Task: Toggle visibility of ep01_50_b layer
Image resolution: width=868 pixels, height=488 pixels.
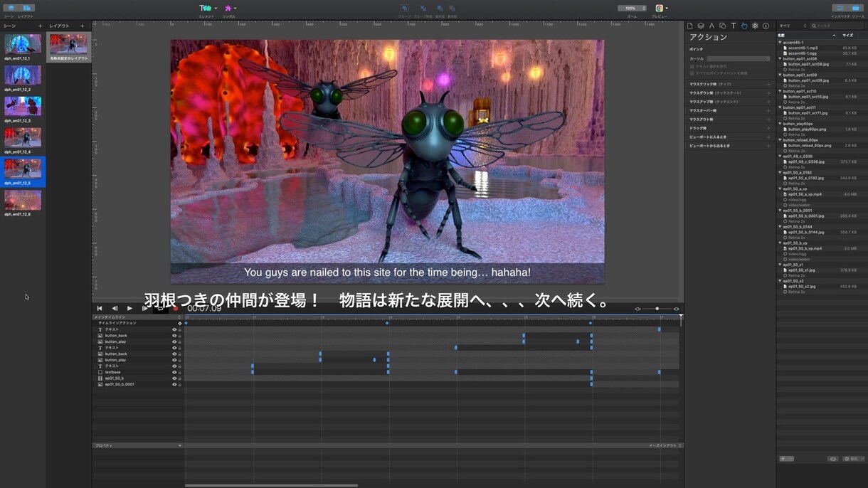Action: (x=174, y=378)
